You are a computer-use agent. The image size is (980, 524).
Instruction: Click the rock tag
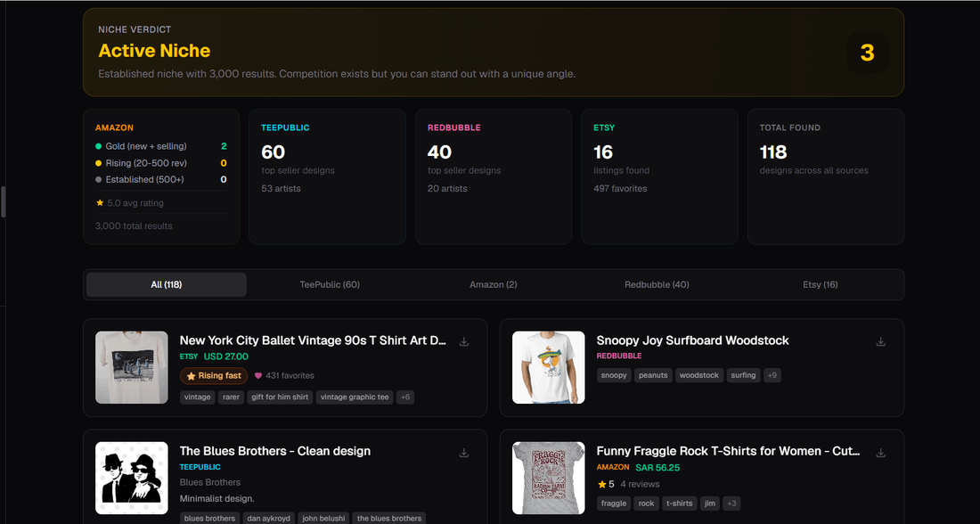[x=646, y=504]
